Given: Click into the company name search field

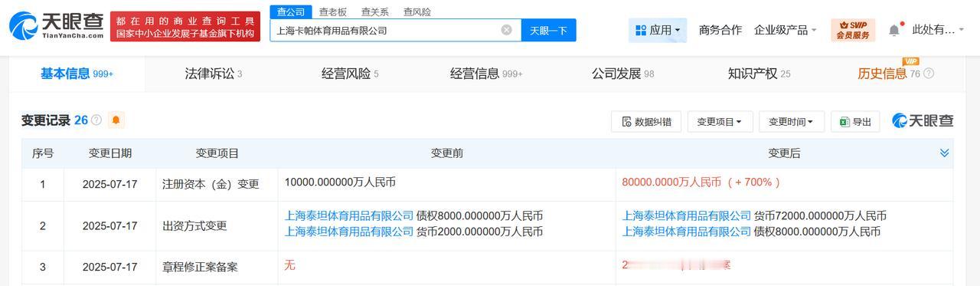Looking at the screenshot, I should [384, 30].
